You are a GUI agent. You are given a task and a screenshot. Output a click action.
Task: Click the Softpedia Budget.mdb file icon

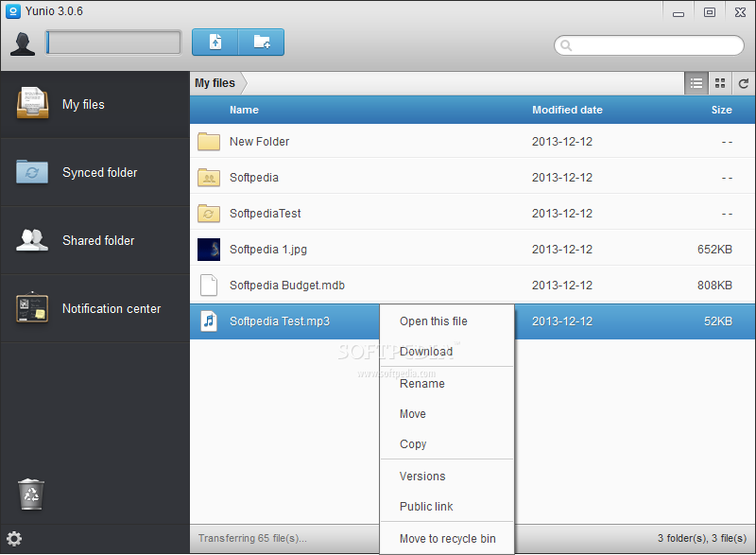209,285
